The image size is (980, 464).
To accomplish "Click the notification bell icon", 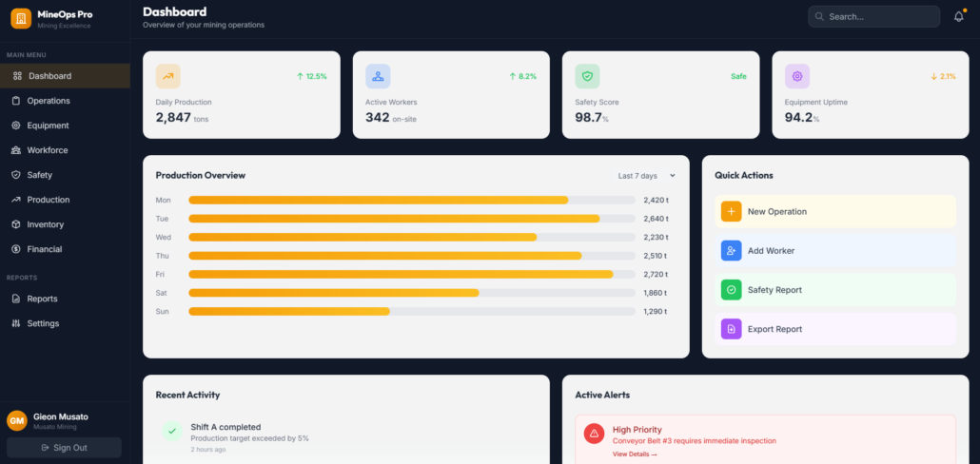I will tap(958, 17).
